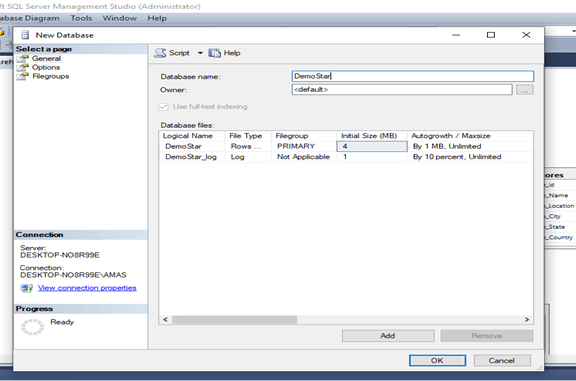
Task: Click the Script icon in toolbar
Action: click(160, 53)
